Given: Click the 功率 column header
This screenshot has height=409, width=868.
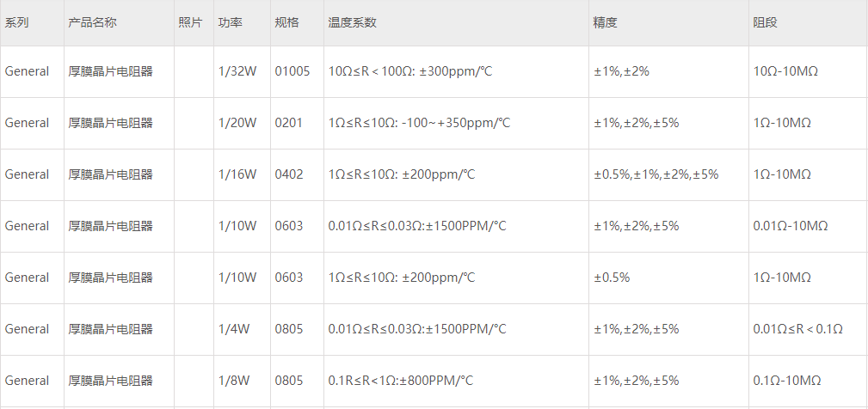Looking at the screenshot, I should tap(230, 23).
